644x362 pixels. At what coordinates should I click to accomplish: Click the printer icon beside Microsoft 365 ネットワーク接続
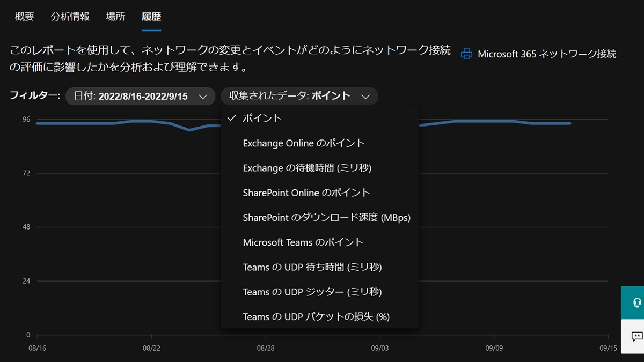point(467,54)
